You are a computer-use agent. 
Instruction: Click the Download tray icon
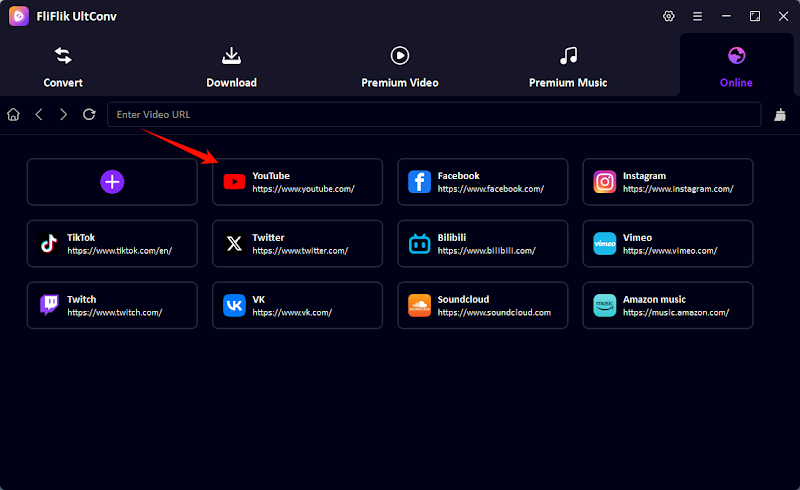231,56
